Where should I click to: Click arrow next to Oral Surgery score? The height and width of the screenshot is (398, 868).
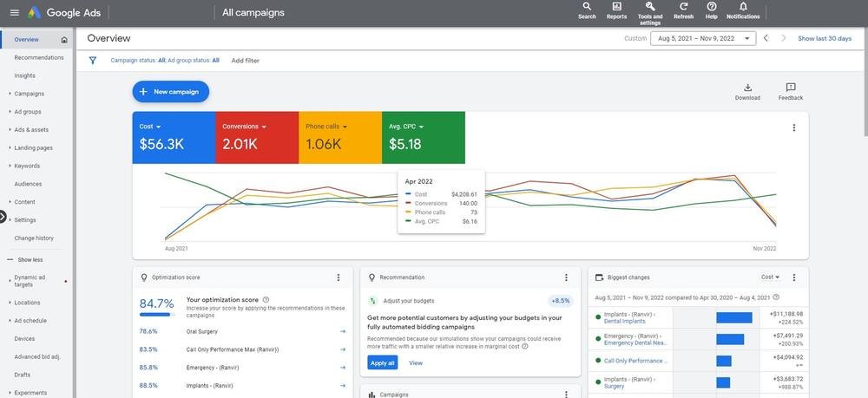pos(343,331)
